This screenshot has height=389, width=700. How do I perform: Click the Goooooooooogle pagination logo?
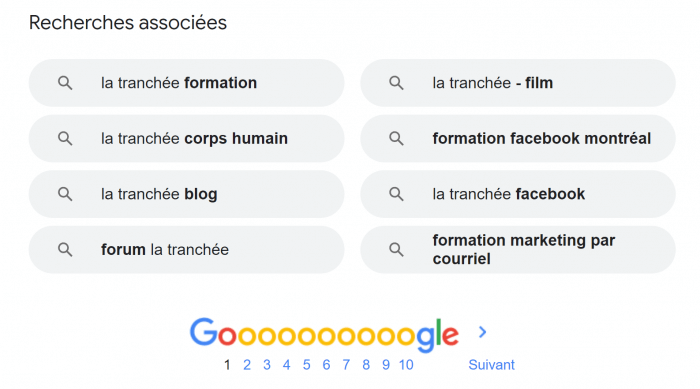pos(324,334)
